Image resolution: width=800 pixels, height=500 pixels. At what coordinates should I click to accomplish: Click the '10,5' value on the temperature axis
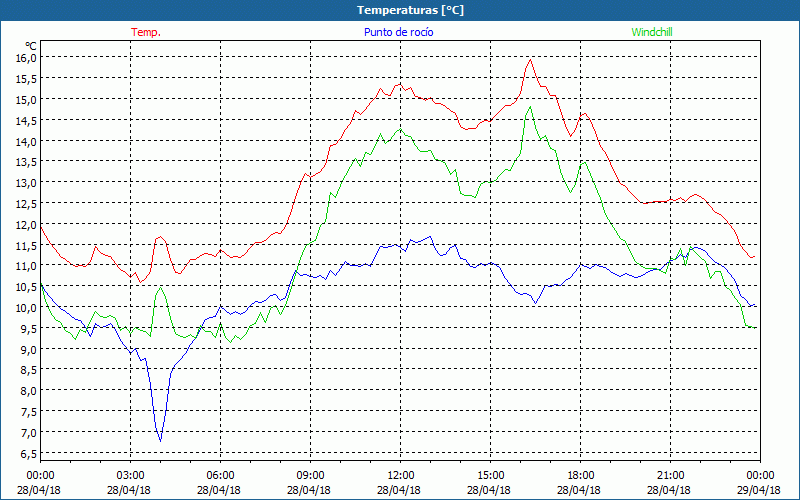point(26,287)
